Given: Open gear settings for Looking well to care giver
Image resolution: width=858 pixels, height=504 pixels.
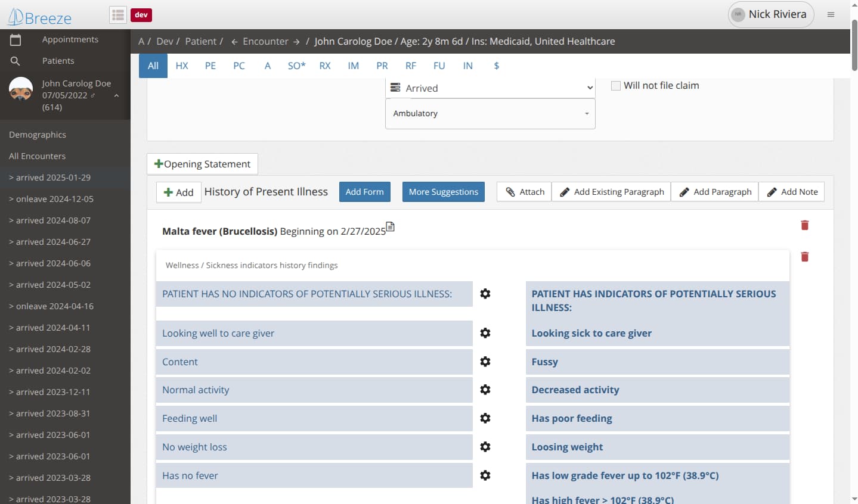Looking at the screenshot, I should pos(485,333).
